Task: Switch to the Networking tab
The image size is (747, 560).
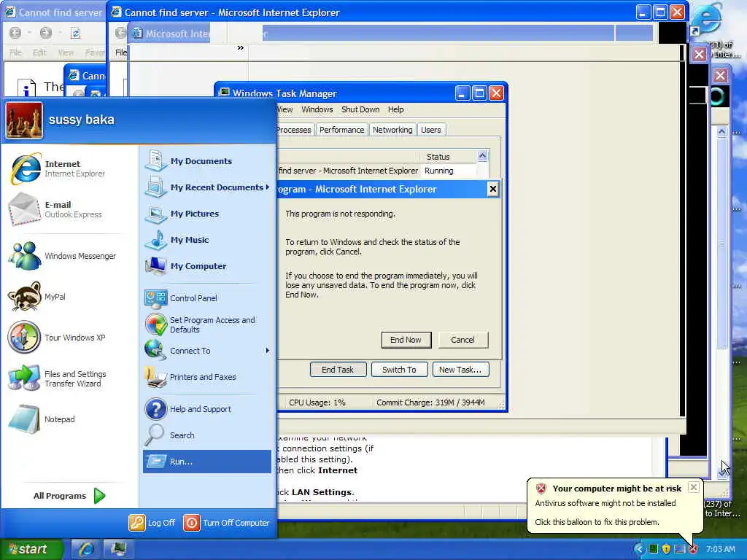Action: pyautogui.click(x=392, y=130)
